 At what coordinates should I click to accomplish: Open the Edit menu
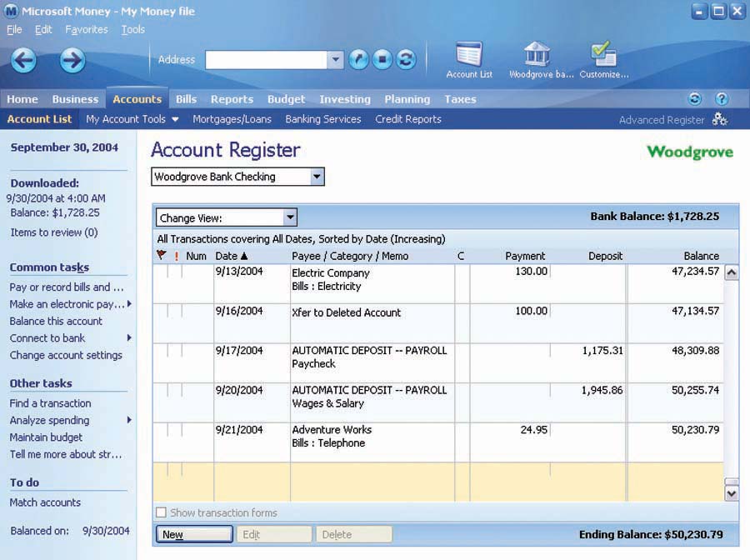tap(43, 30)
